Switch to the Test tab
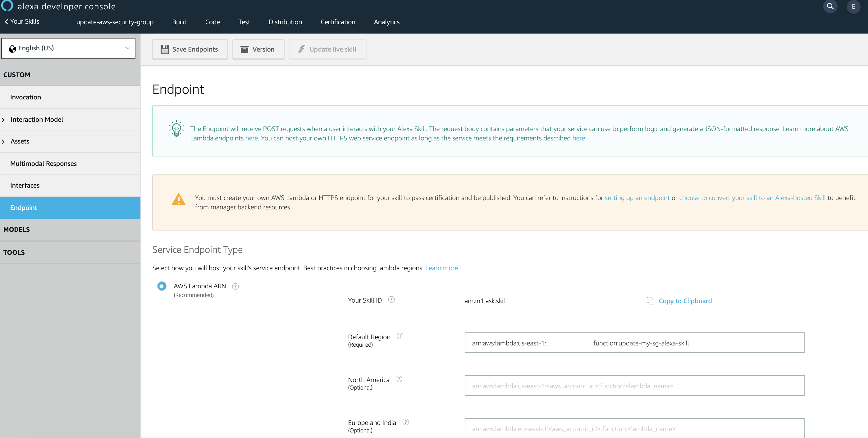 pos(244,21)
